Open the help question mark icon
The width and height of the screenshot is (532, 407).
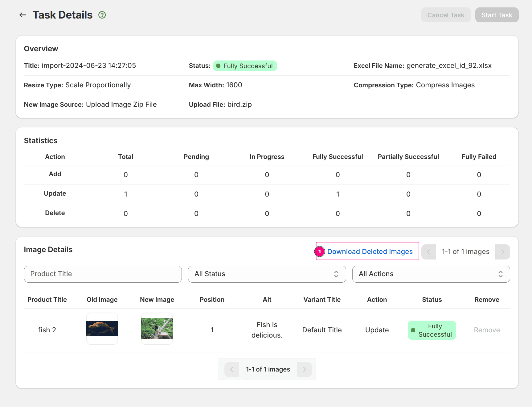102,15
